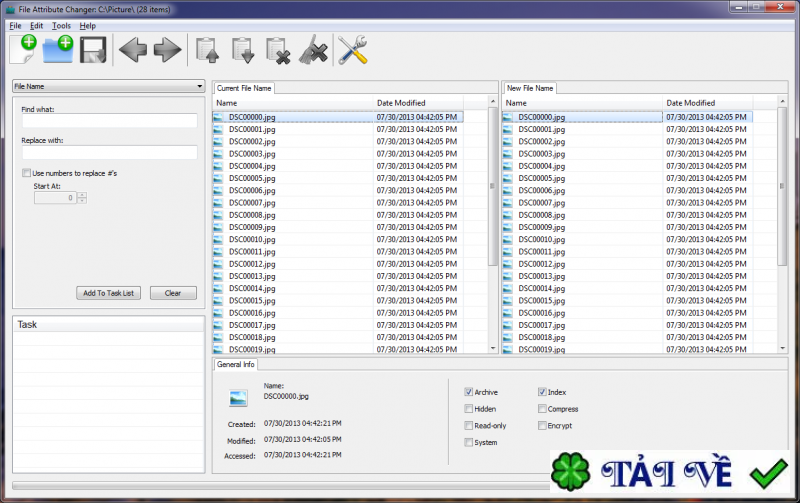Click the Add To Task List button
Viewport: 800px width, 503px height.
pos(108,293)
